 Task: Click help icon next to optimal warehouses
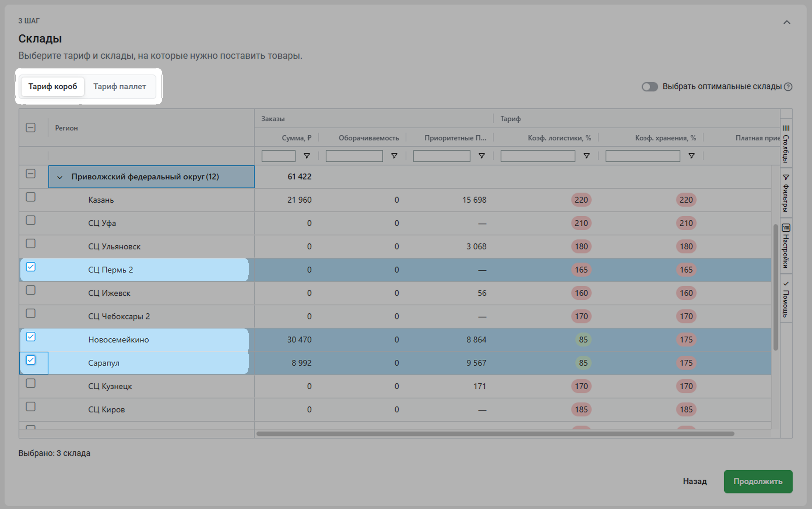point(788,87)
